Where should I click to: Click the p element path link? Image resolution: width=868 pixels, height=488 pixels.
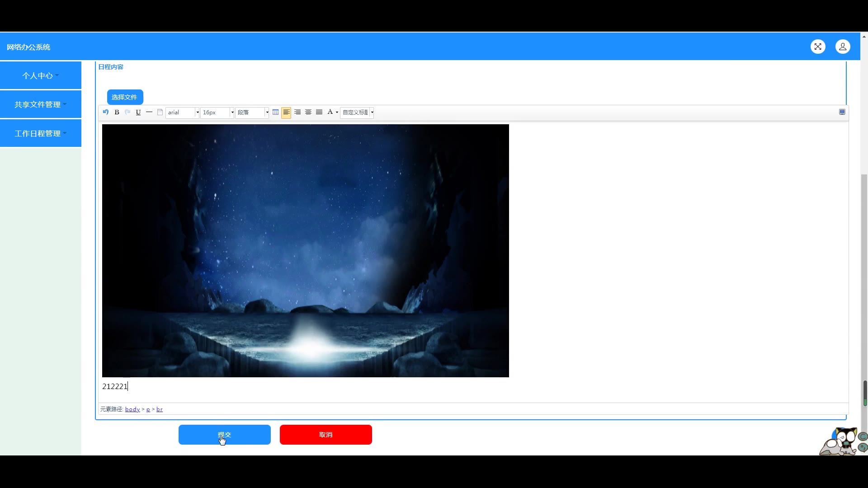pos(148,409)
